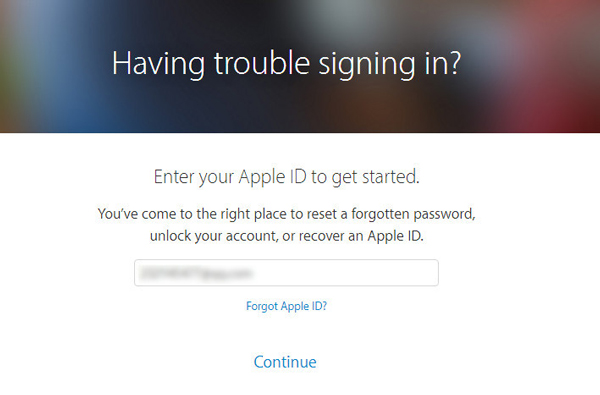The image size is (600, 395).
Task: Click the Apple ID input field
Action: pos(286,273)
